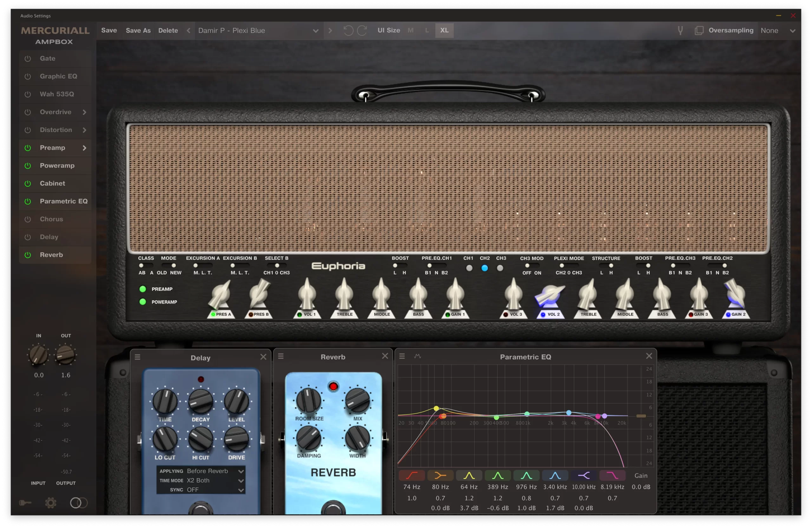Click the redo icon
The width and height of the screenshot is (812, 528).
click(362, 31)
